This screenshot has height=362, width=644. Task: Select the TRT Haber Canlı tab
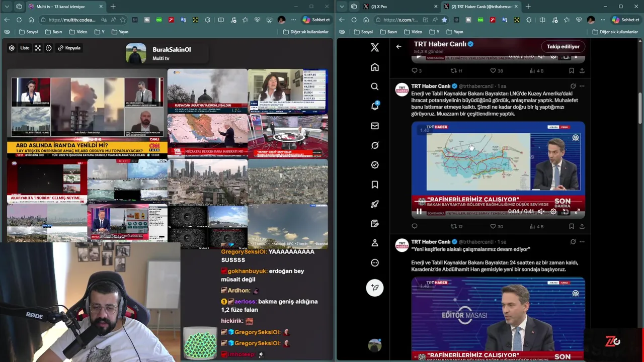[480, 7]
